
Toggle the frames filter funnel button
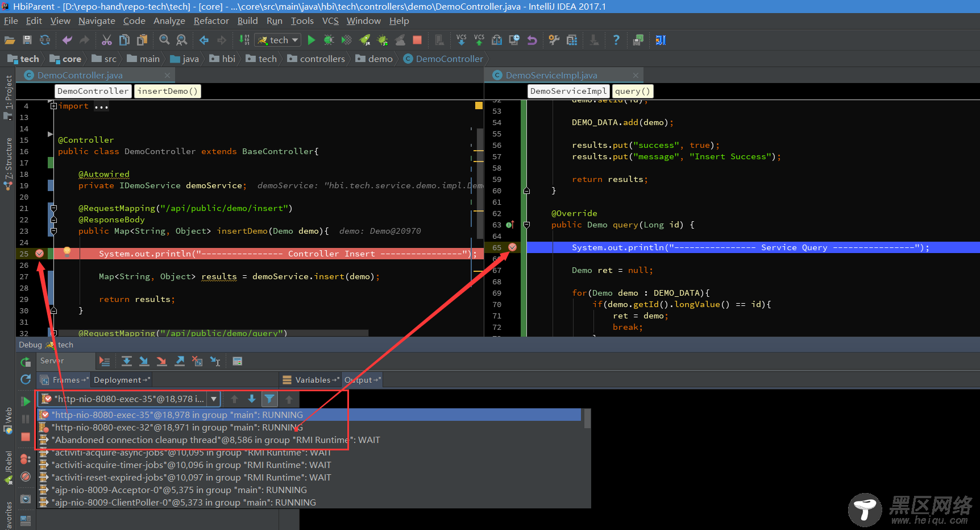click(269, 399)
